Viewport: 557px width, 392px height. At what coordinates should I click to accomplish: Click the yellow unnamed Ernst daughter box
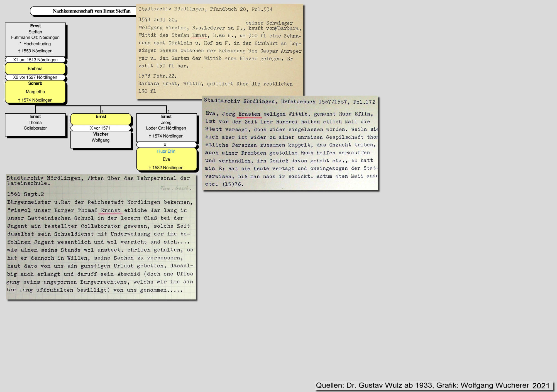pos(101,119)
